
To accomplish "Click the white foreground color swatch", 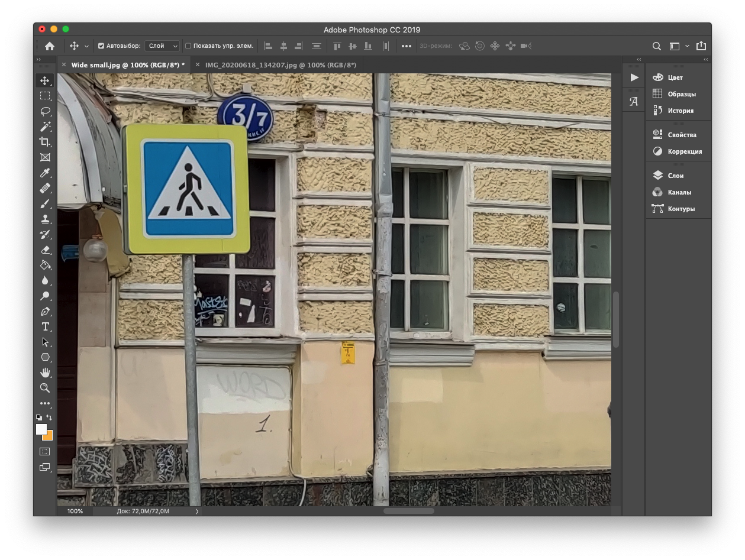I will (41, 429).
